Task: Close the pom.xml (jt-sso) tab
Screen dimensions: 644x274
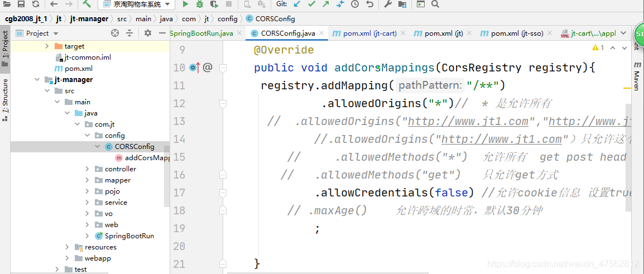Action: (x=550, y=33)
